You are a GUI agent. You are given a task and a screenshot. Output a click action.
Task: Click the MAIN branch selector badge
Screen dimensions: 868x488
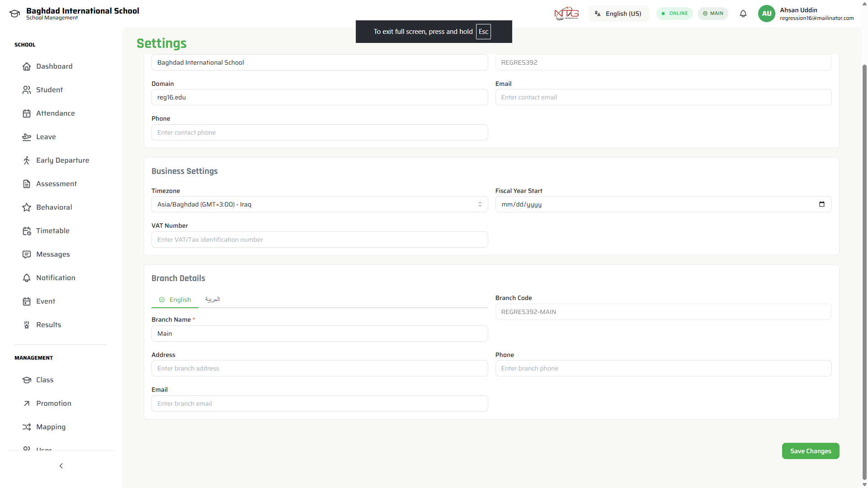(x=713, y=14)
